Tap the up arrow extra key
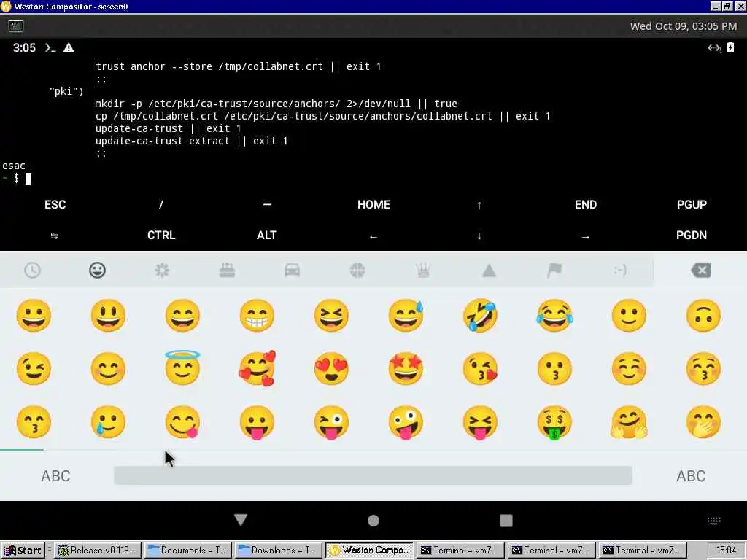The image size is (747, 560). point(479,205)
